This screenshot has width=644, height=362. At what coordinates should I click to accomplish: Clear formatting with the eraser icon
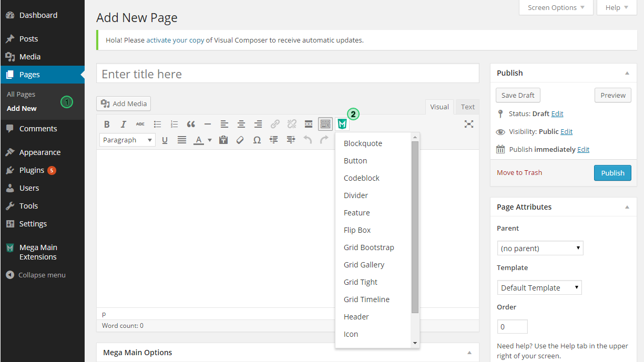point(240,140)
